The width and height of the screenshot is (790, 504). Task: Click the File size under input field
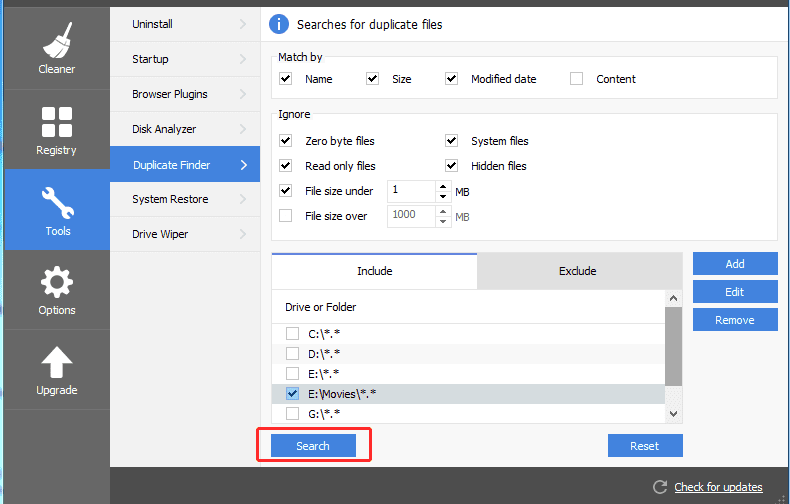pyautogui.click(x=410, y=190)
